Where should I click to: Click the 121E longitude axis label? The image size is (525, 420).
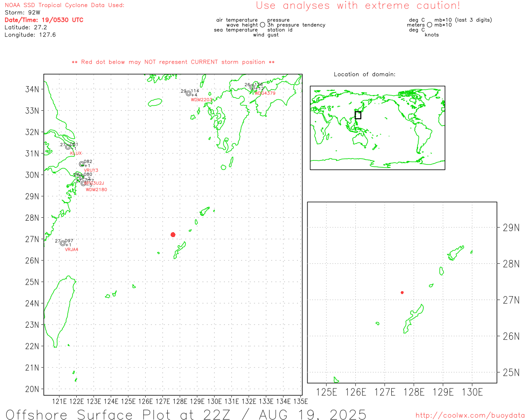(59, 402)
